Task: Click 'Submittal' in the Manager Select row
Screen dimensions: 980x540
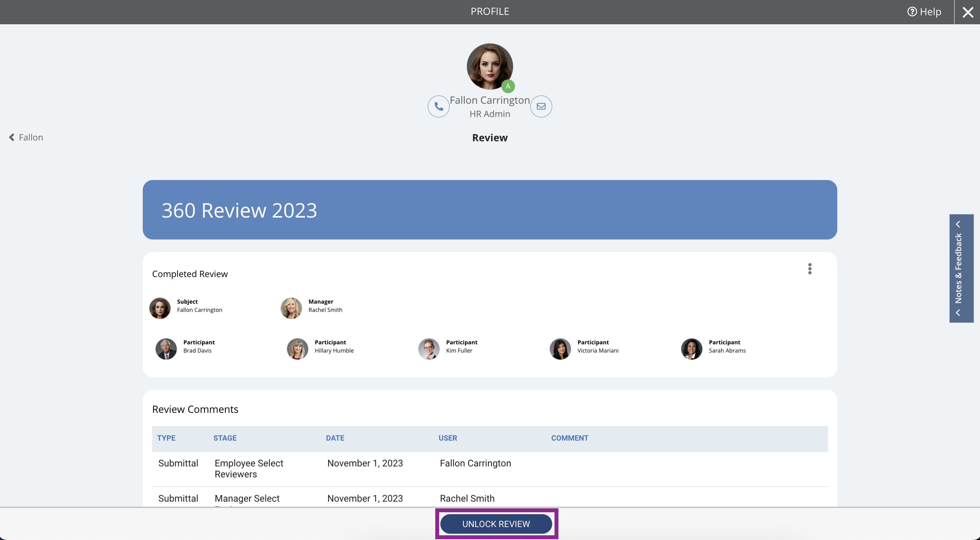Action: [x=178, y=499]
